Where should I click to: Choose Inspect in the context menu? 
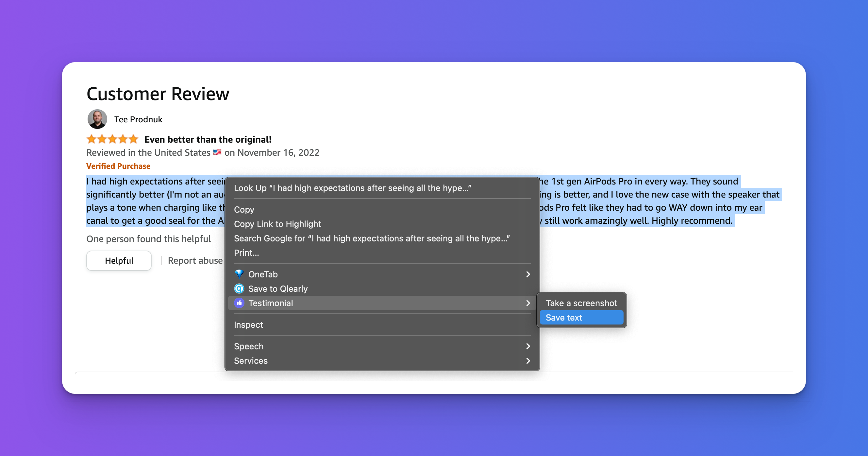point(248,324)
